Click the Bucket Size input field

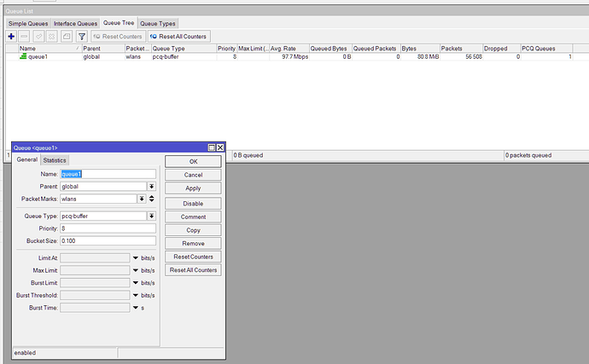coord(108,241)
